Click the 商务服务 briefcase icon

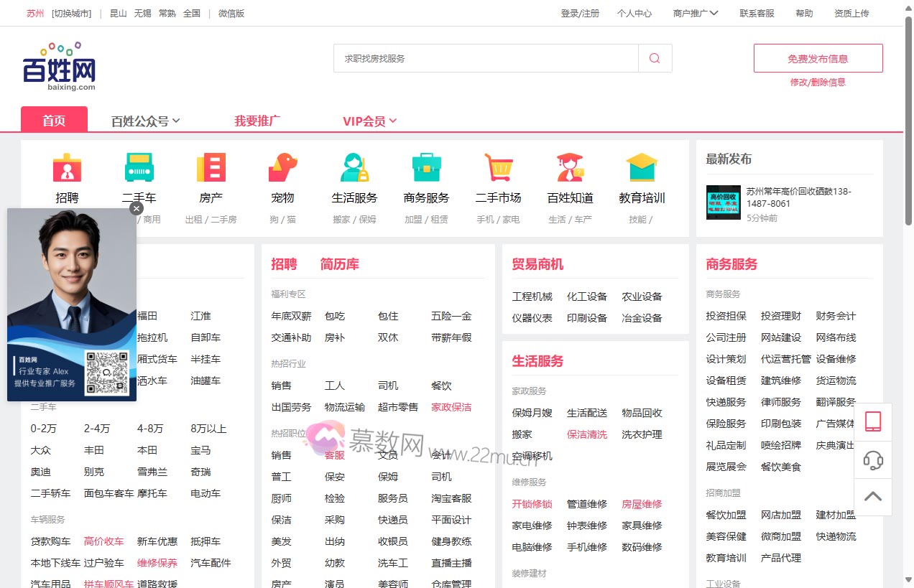pyautogui.click(x=426, y=167)
